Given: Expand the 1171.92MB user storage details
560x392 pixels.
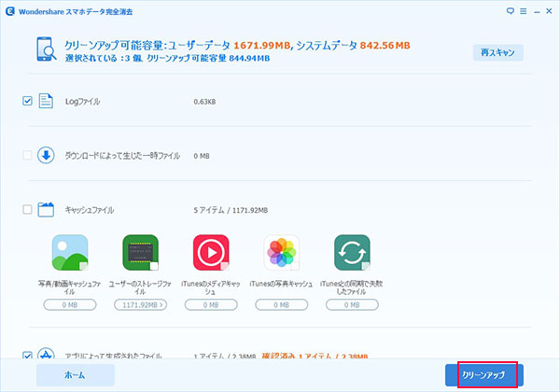Looking at the screenshot, I should click(x=140, y=305).
